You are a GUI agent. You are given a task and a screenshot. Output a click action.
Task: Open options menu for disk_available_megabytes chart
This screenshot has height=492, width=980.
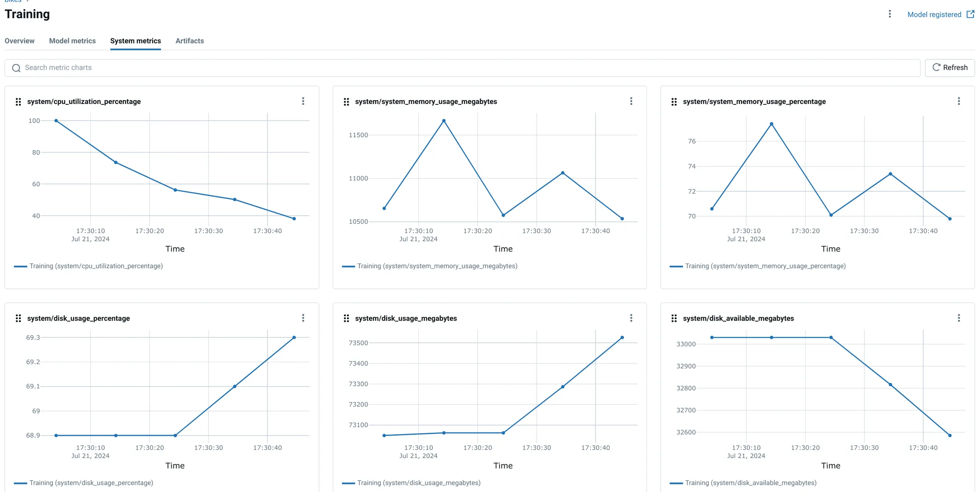pos(959,318)
